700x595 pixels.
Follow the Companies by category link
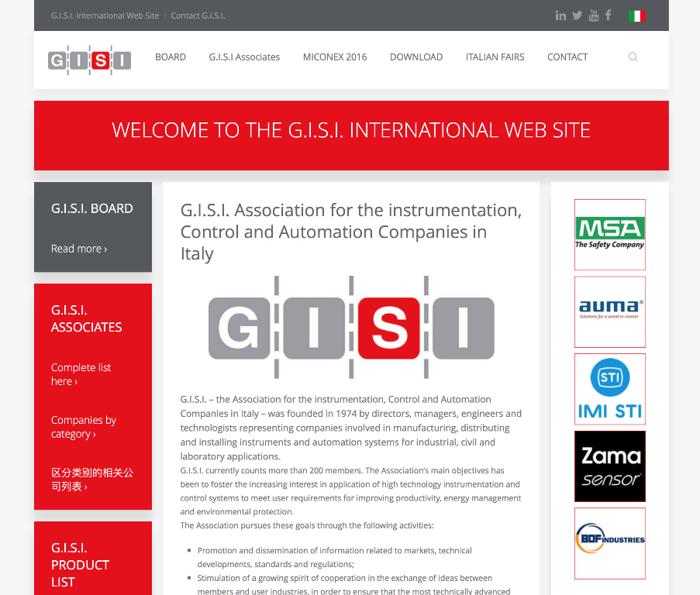[83, 427]
